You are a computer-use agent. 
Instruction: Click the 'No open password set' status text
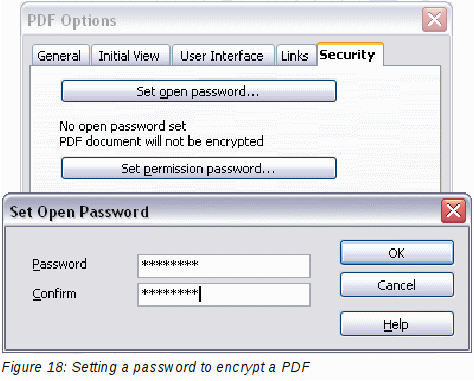click(123, 126)
